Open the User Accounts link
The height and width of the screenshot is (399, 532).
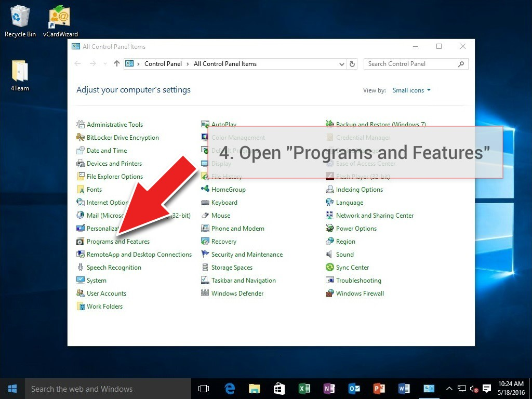tap(107, 294)
